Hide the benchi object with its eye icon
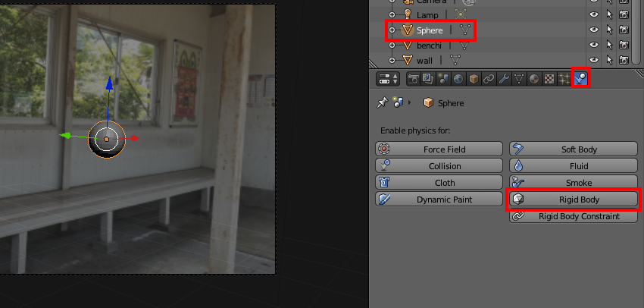Screen dimensions: 644x308 [593, 45]
